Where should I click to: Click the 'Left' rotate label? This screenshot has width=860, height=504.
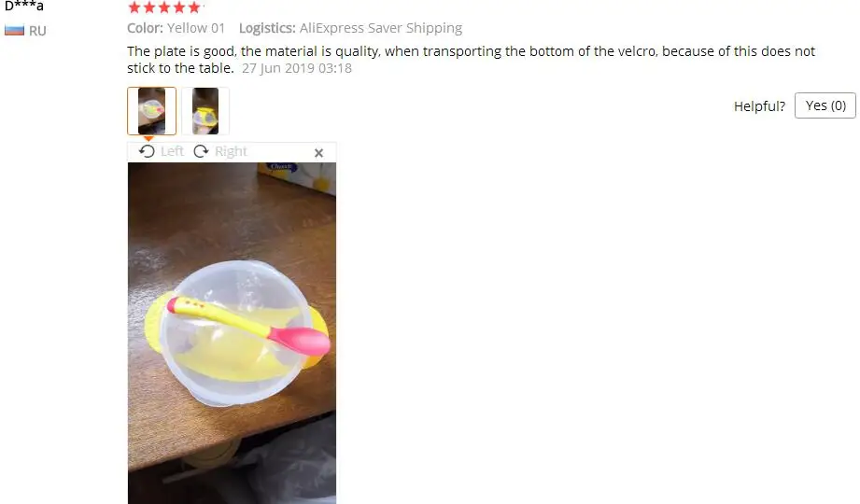tap(172, 151)
